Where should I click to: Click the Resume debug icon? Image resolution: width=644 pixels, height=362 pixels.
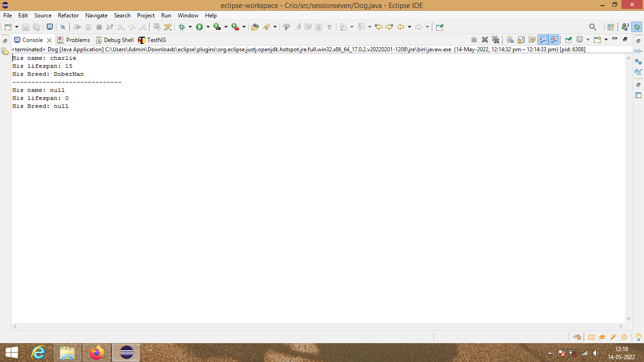click(77, 27)
